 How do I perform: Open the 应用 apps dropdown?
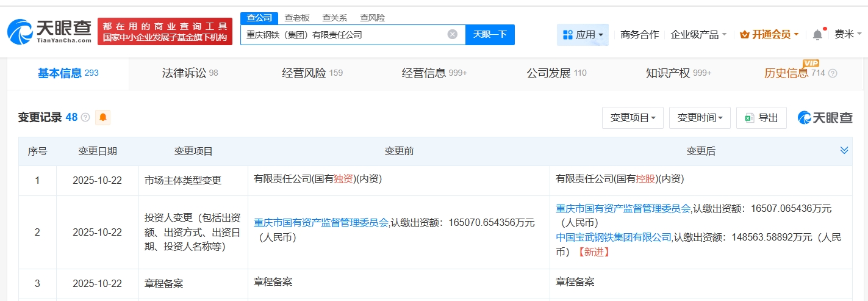tap(583, 35)
